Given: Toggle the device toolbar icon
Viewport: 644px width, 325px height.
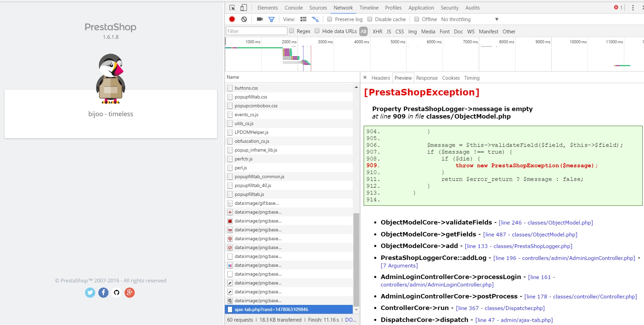Looking at the screenshot, I should 244,7.
